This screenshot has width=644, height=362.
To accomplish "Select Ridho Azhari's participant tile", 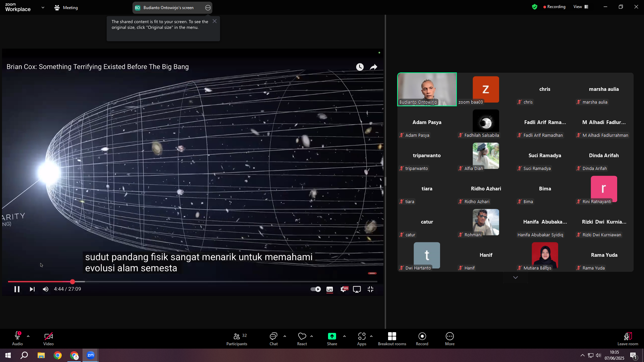I will tap(486, 189).
